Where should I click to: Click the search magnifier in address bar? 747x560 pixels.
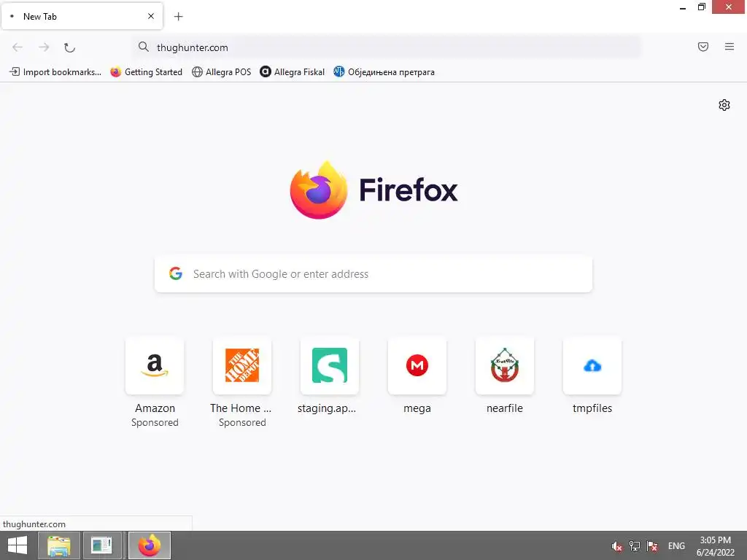[144, 47]
